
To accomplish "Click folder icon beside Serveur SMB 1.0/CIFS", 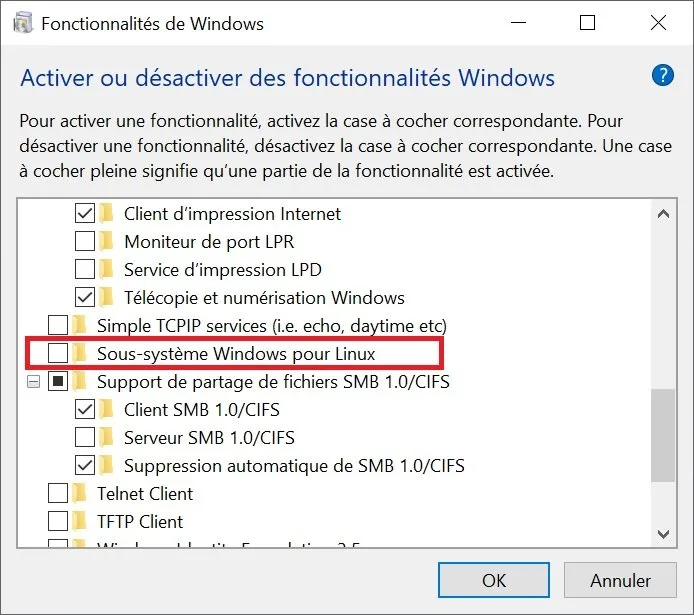I will click(x=107, y=437).
